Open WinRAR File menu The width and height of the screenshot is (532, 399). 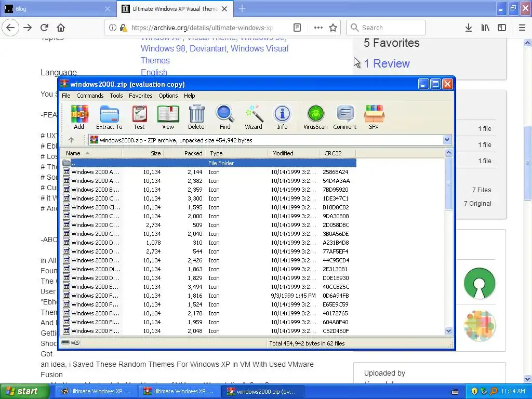coord(66,96)
